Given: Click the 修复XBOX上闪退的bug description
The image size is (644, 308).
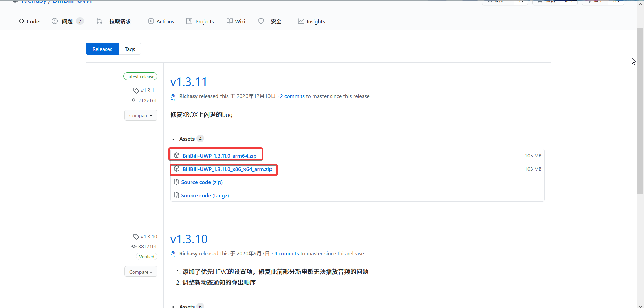Looking at the screenshot, I should pos(201,115).
